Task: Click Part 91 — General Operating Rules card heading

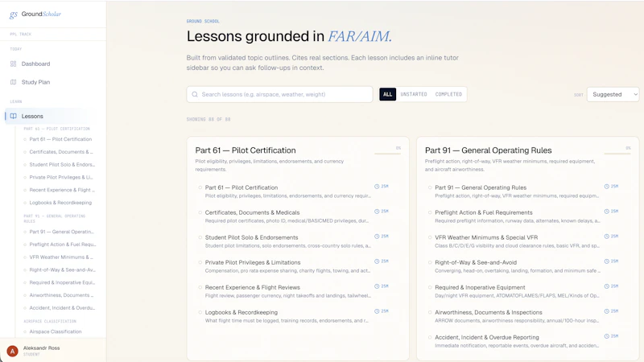Action: tap(488, 150)
